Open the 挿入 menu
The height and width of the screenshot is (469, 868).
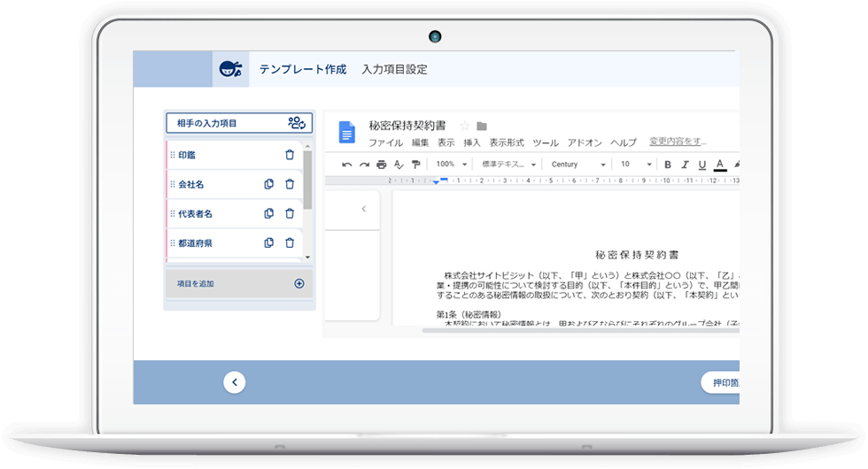tap(471, 142)
